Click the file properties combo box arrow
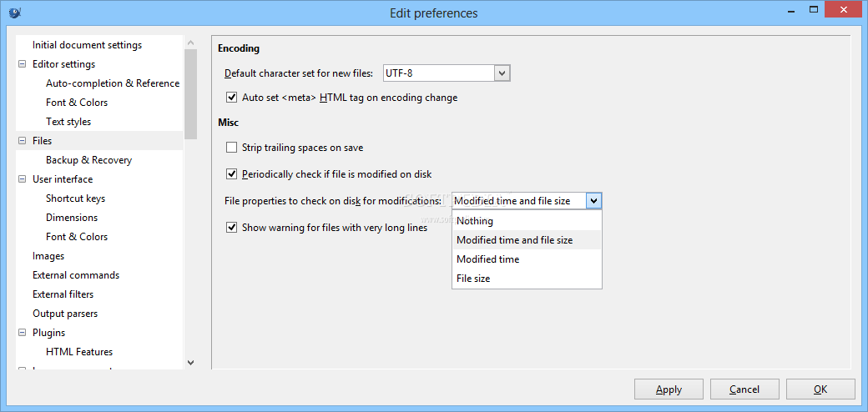 click(594, 201)
